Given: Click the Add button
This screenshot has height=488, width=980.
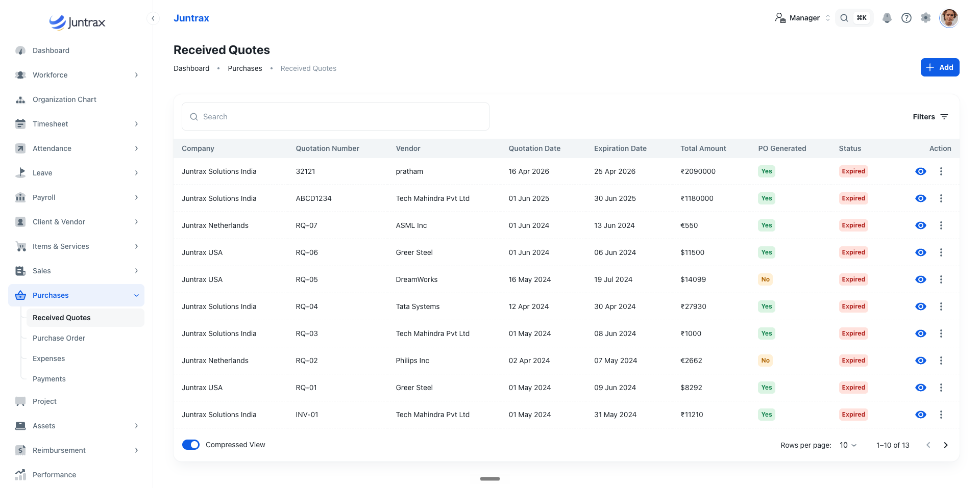Looking at the screenshot, I should point(940,67).
